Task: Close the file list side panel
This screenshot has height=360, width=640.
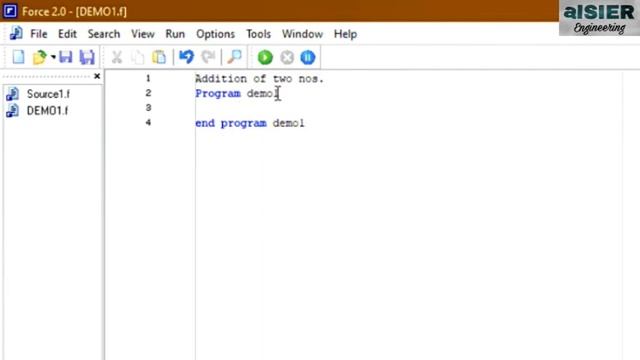Action: click(97, 76)
